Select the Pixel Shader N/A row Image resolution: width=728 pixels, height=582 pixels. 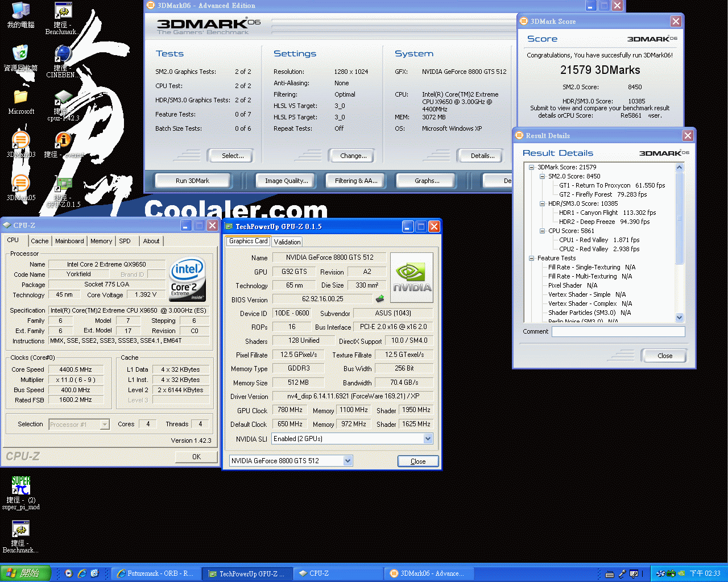[573, 285]
